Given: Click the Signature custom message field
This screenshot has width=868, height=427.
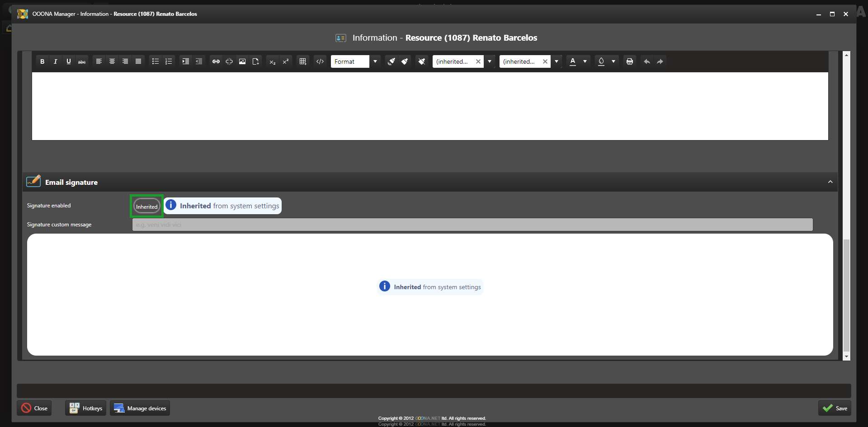Looking at the screenshot, I should coord(472,225).
